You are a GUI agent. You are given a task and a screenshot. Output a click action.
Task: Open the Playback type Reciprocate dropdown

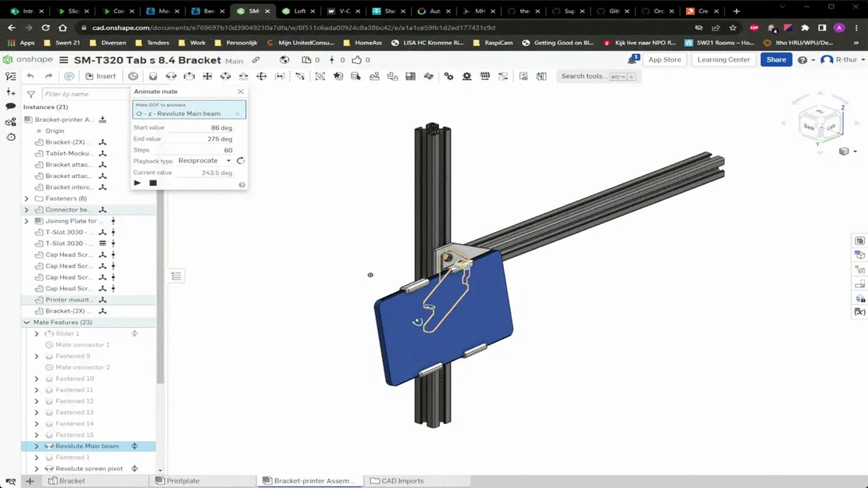pyautogui.click(x=204, y=160)
